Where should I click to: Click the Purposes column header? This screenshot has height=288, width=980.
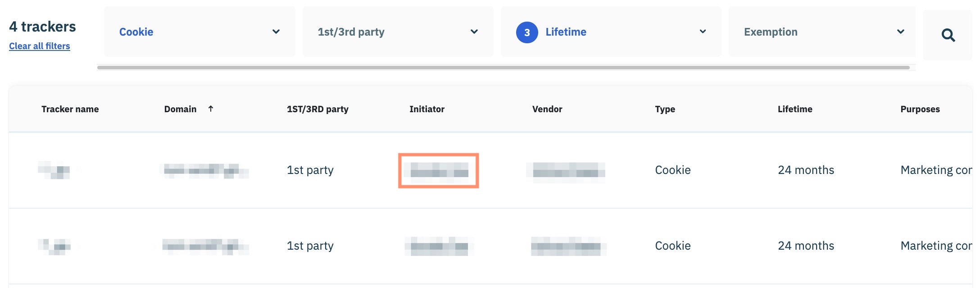(x=920, y=109)
